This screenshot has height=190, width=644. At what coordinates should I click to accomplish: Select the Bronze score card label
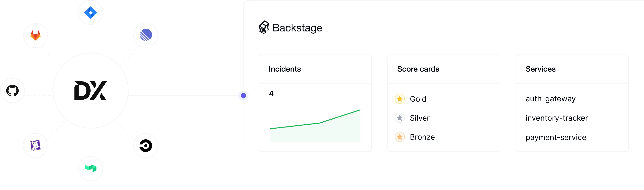pyautogui.click(x=422, y=137)
